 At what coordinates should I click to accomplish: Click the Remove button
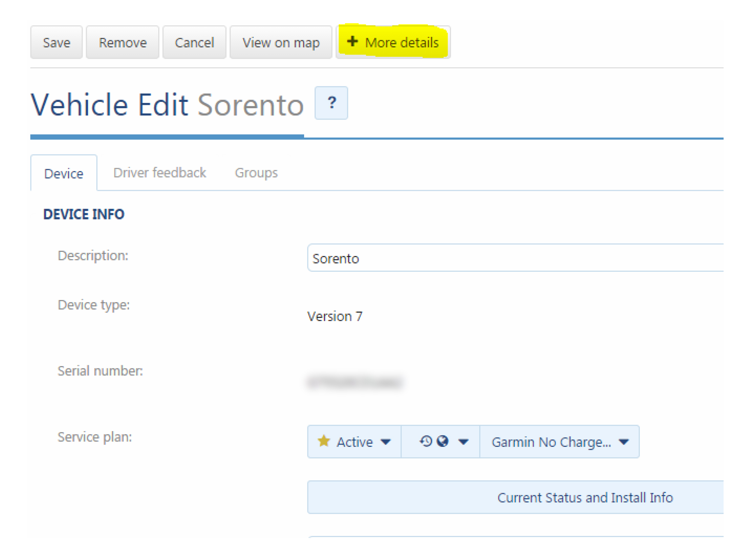[x=123, y=42]
